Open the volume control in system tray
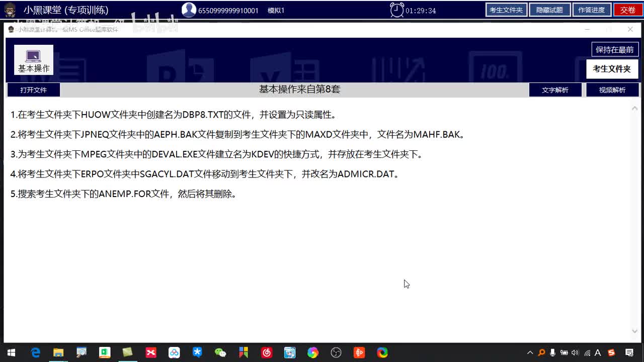Screen dimensions: 644x362 point(575,352)
